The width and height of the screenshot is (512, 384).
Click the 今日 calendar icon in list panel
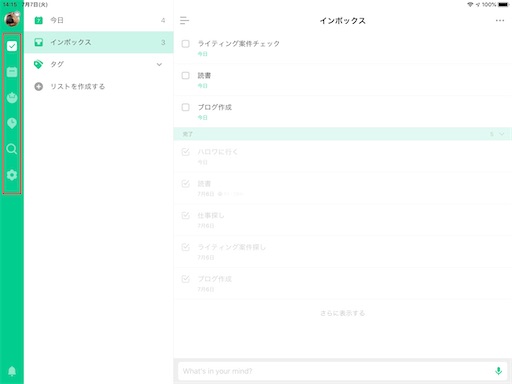click(x=39, y=20)
